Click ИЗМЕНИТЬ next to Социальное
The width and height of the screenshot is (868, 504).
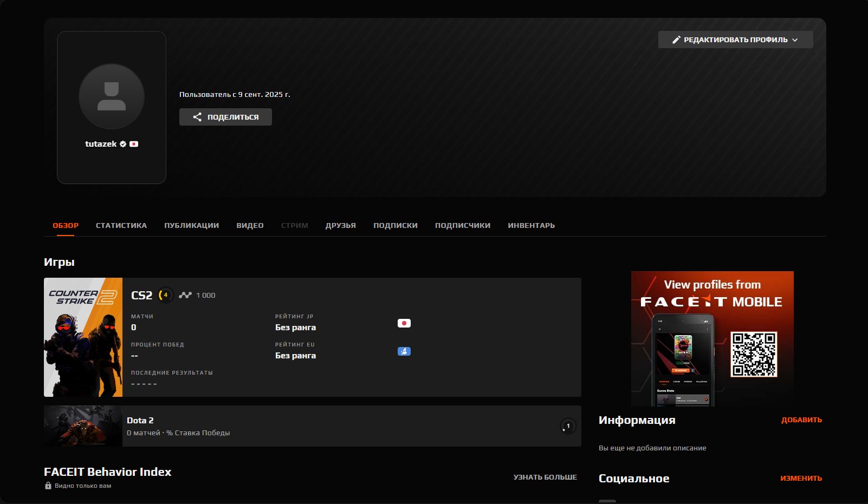click(x=801, y=479)
